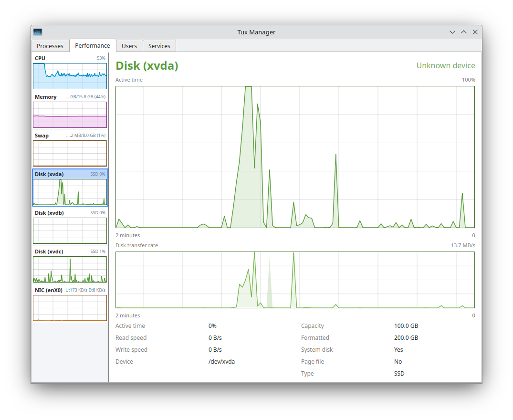Close the Tux Manager window

click(x=475, y=32)
